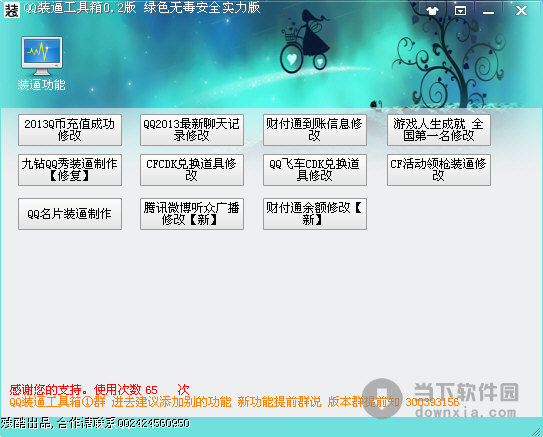Open the title bar dropdown menu icon

point(460,11)
